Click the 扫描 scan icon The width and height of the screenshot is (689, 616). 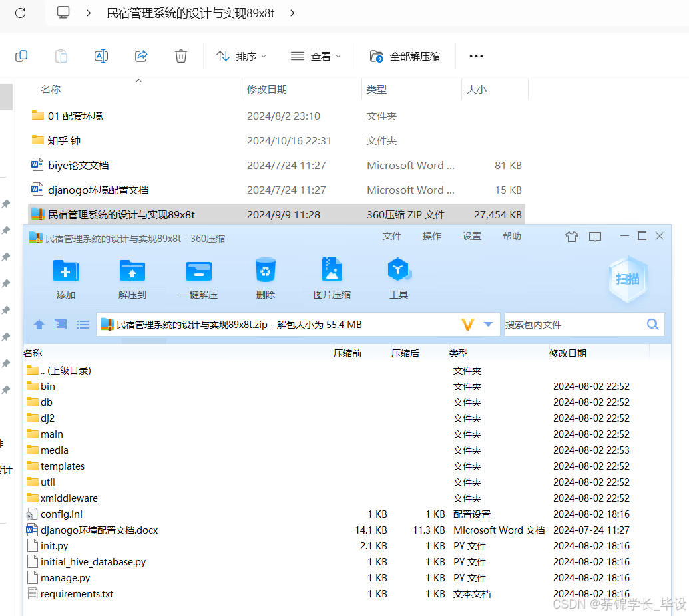coord(626,279)
